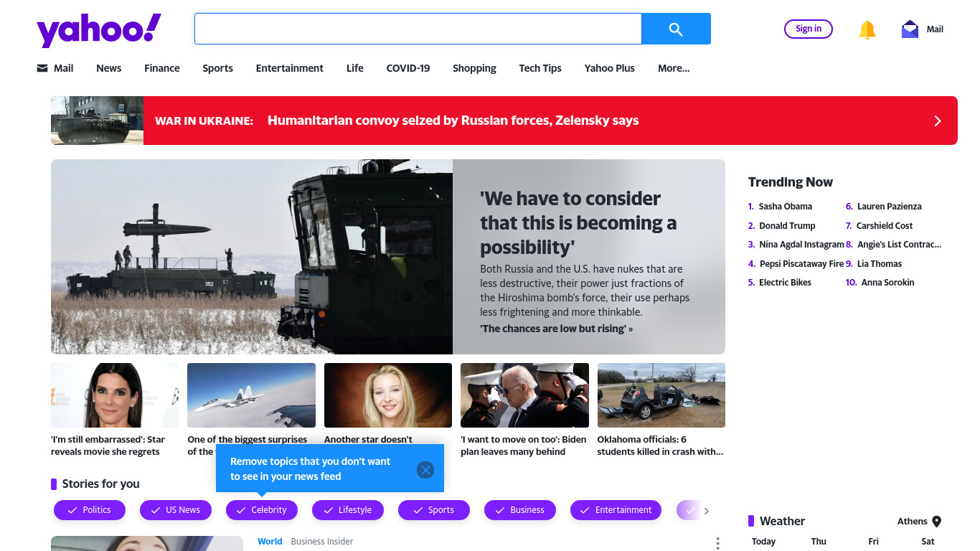Open 'I want to move on too' headline
Screen dimensions: 980x551
[524, 446]
